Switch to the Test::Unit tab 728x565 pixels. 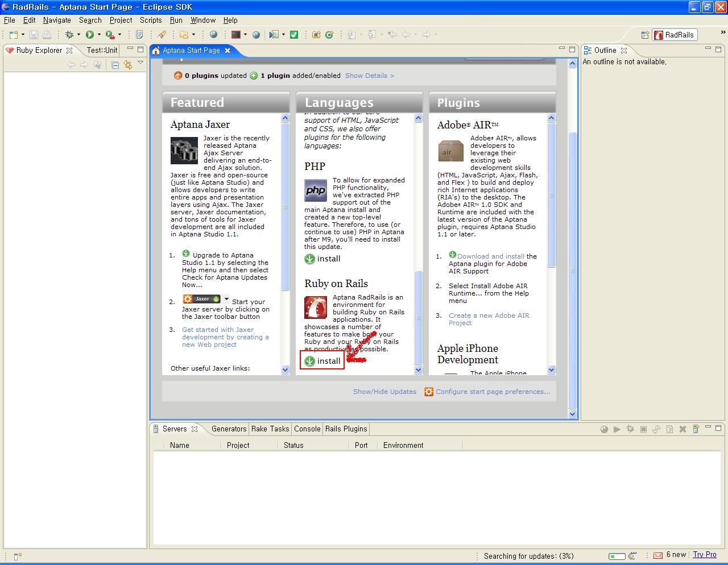click(102, 50)
